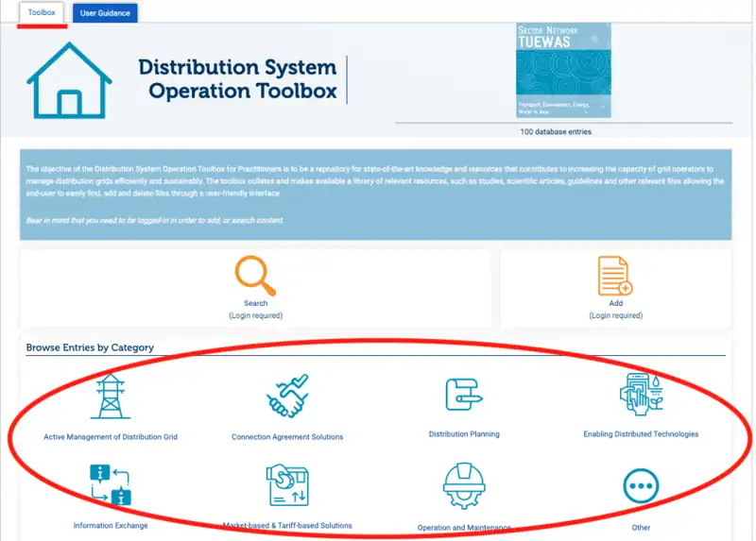
Task: Select the Enabling Distributed Technologies icon
Action: [x=641, y=397]
